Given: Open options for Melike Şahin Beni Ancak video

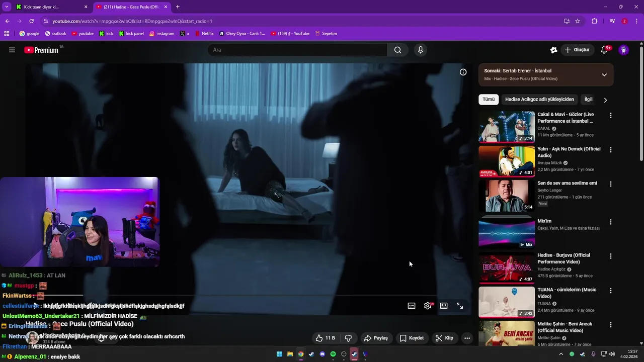Looking at the screenshot, I should pos(611,325).
